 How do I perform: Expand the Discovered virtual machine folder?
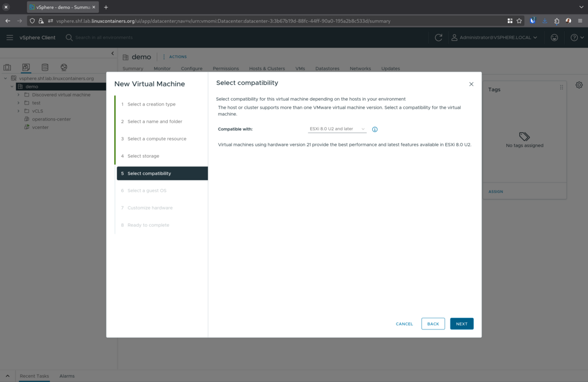click(19, 95)
